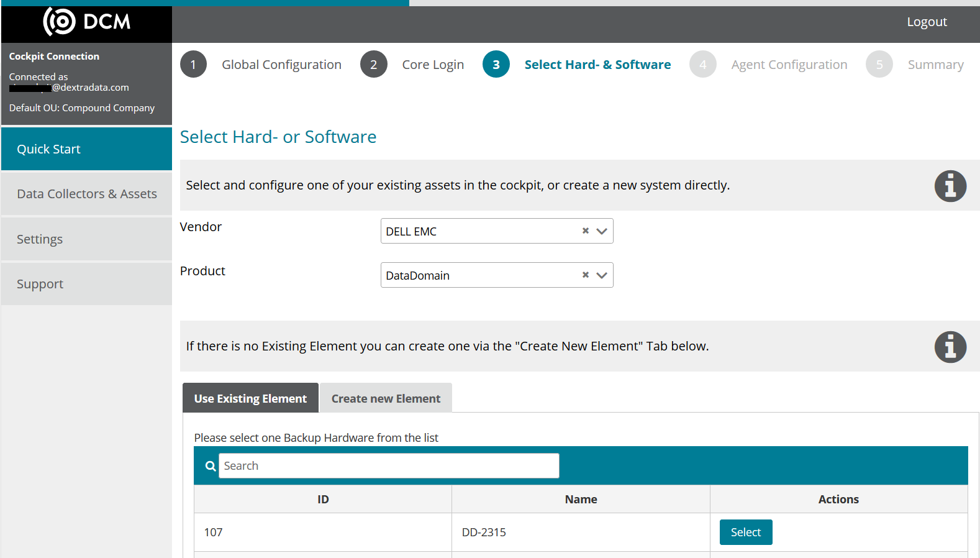980x558 pixels.
Task: Go to step 1 circle
Action: [x=193, y=64]
